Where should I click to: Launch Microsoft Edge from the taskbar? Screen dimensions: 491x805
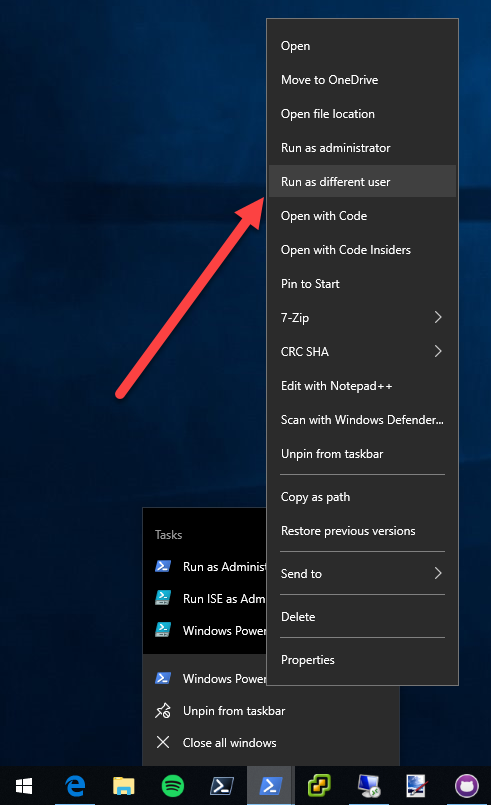[x=75, y=785]
